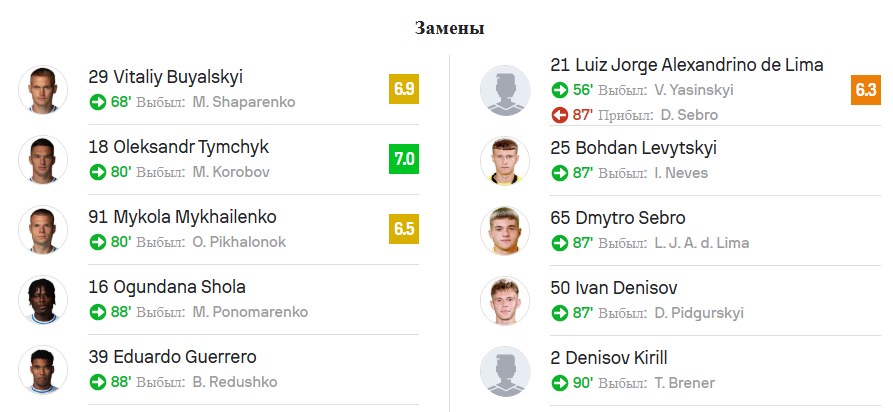The width and height of the screenshot is (893, 412).
Task: Click green arrow icon beside 56'
Action: click(x=560, y=90)
